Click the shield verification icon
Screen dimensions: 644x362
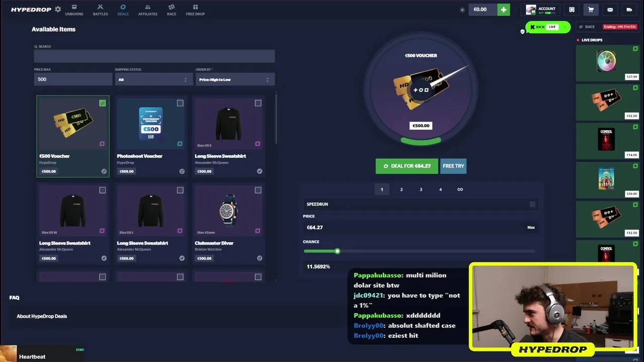(x=522, y=31)
